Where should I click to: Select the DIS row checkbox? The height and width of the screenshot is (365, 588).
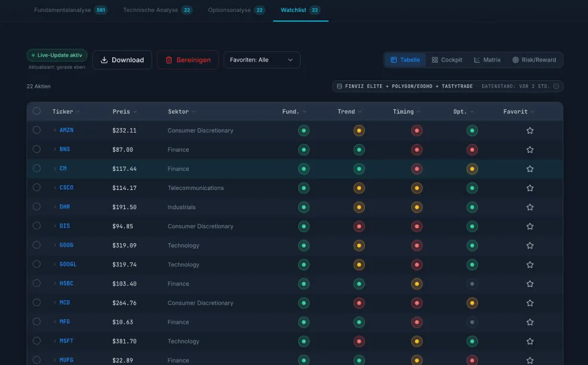point(36,226)
